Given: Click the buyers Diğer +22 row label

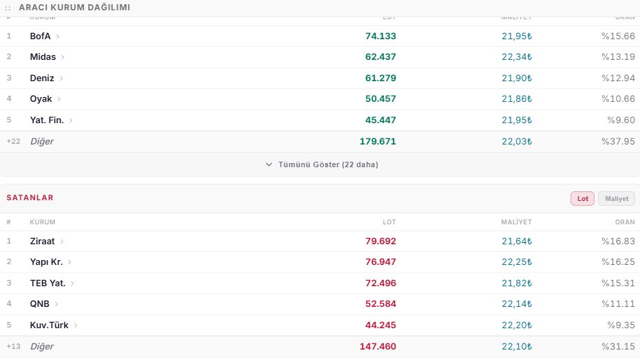Looking at the screenshot, I should 41,142.
